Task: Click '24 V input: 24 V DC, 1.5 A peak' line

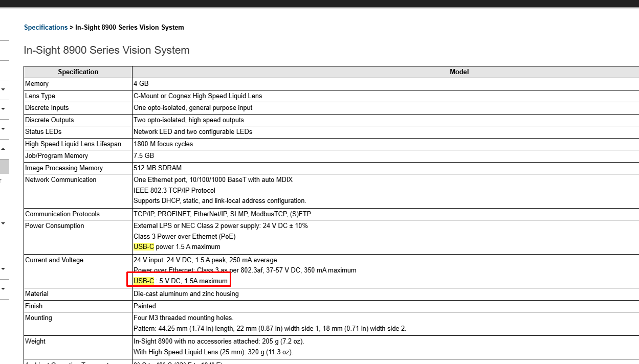Action: tap(205, 260)
